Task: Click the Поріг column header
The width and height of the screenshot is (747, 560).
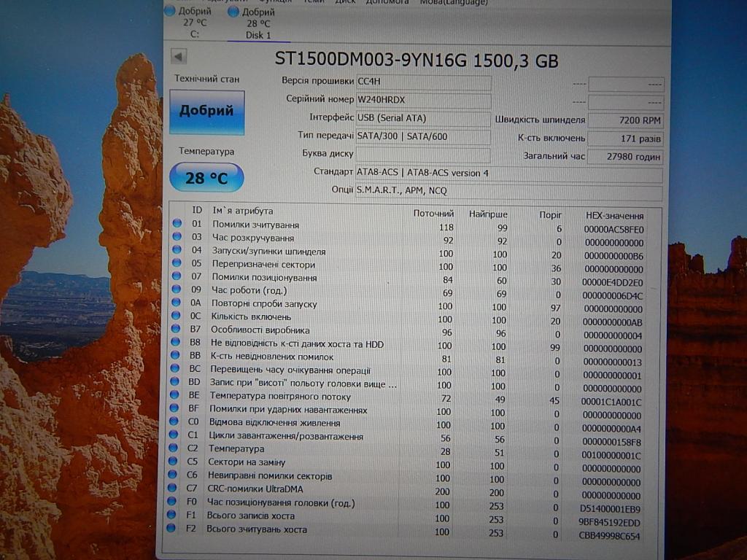Action: (x=550, y=215)
